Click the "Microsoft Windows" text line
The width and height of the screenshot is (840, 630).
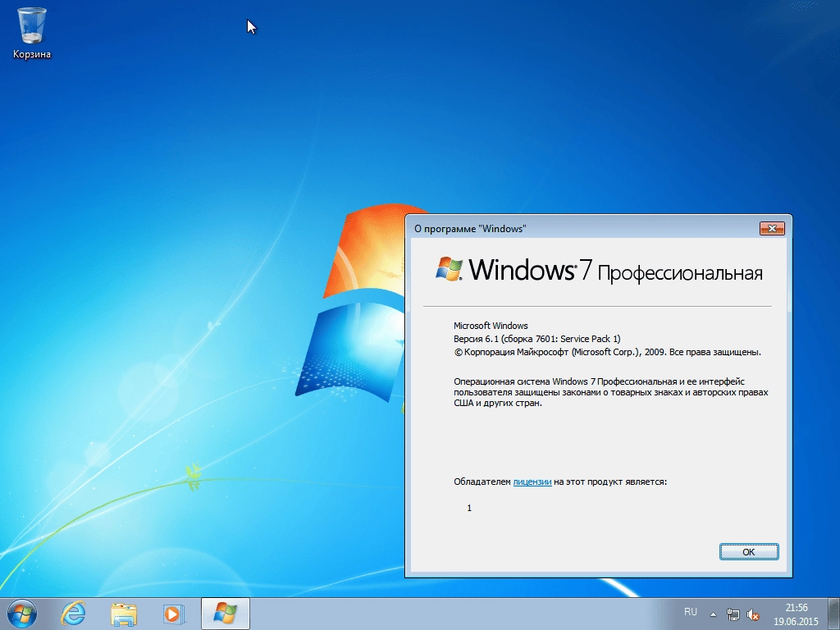coord(491,326)
